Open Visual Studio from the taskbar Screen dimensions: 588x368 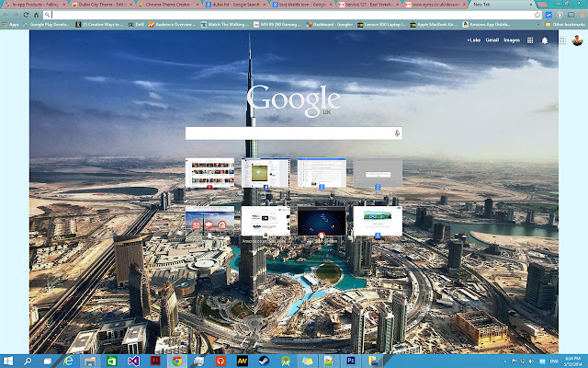pyautogui.click(x=133, y=362)
